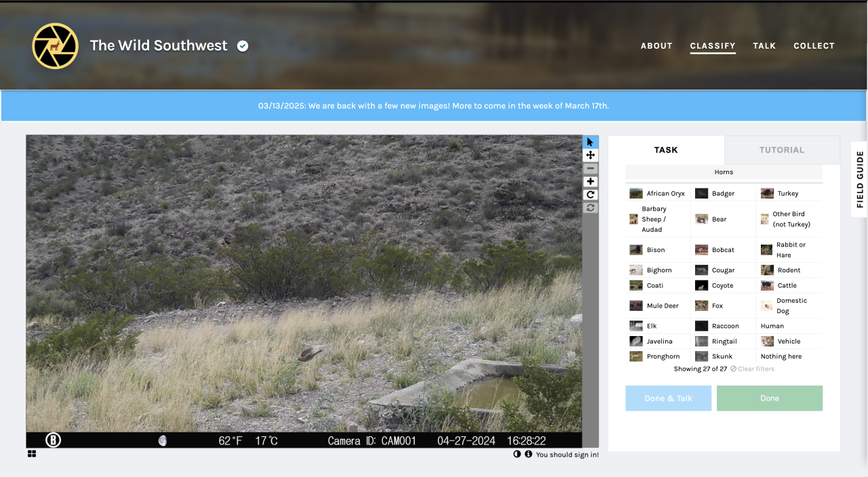Open the subject metadata info icon

(x=528, y=455)
